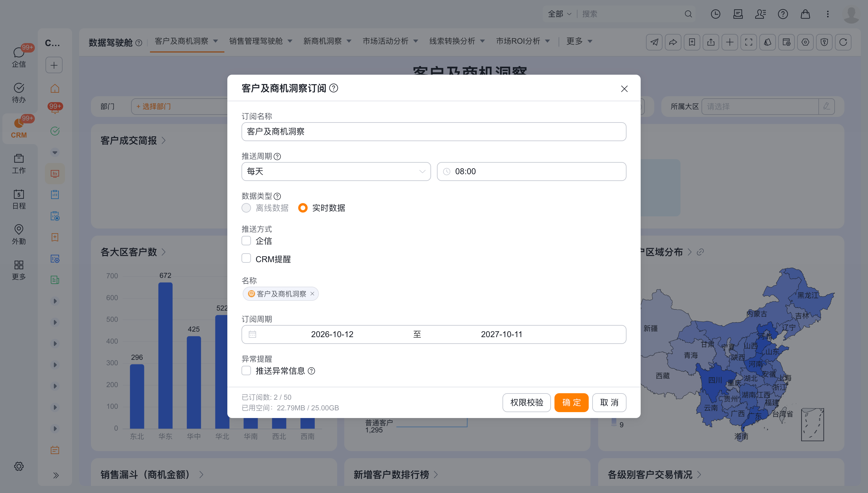The height and width of the screenshot is (493, 868).
Task: Open the 日程 calendar icon
Action: tap(19, 194)
